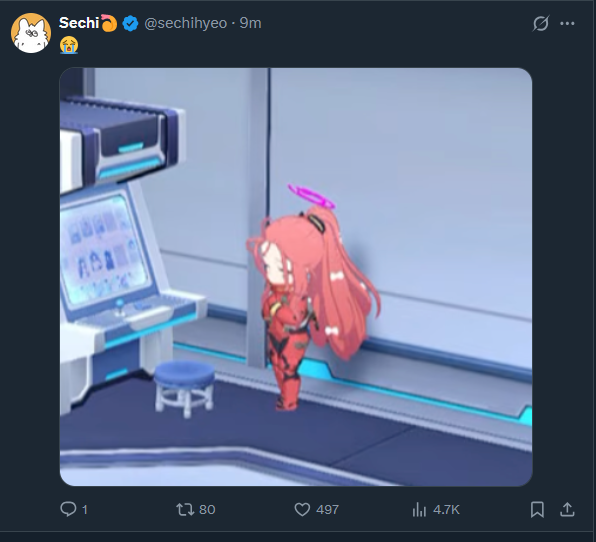Click the blue verified badge
The width and height of the screenshot is (596, 542).
coord(130,24)
